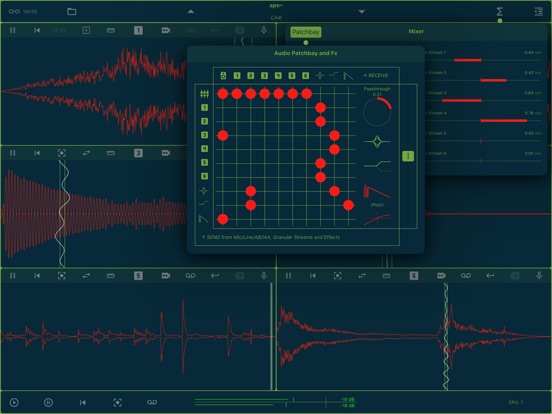Toggle patch node: ramp-effect send to speaker output

point(223,219)
